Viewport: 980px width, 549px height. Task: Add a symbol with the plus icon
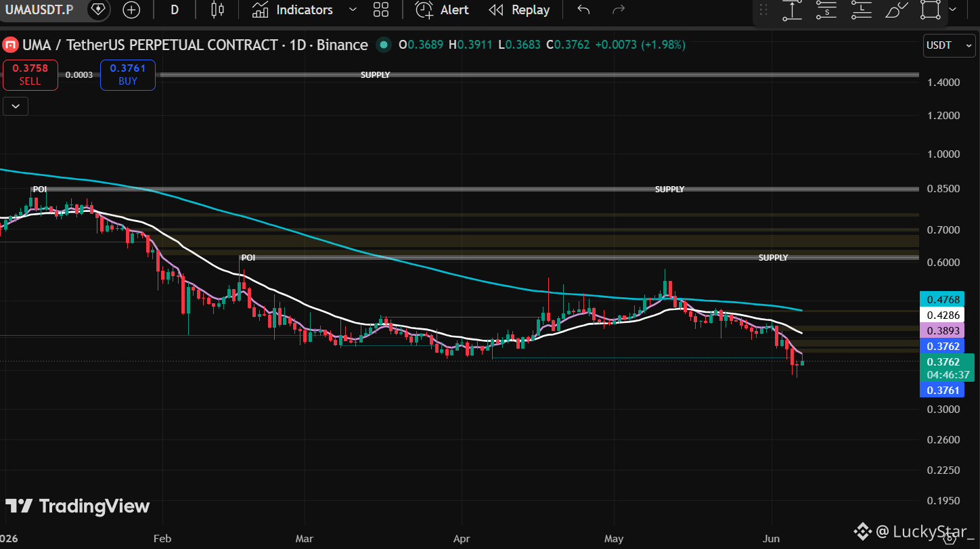click(131, 9)
